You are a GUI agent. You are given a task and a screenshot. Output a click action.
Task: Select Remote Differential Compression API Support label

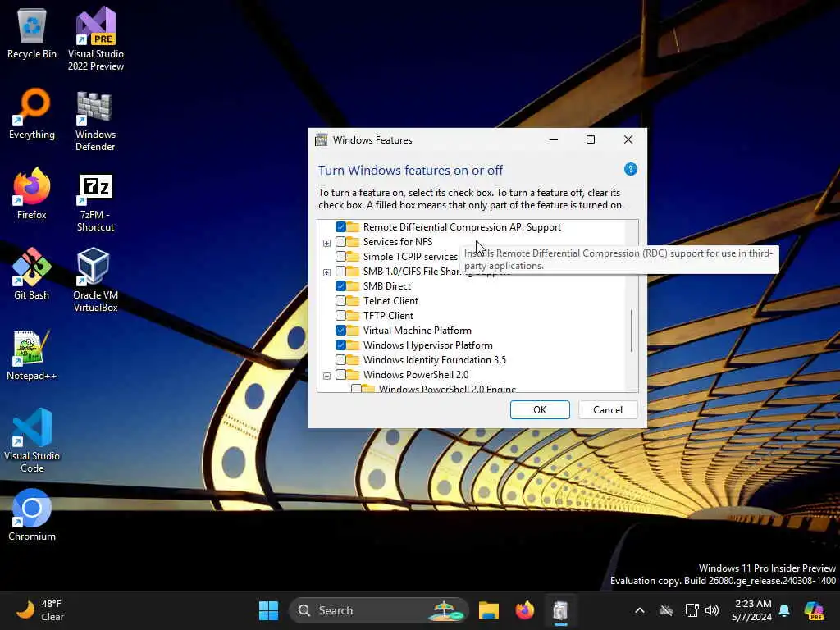(462, 227)
